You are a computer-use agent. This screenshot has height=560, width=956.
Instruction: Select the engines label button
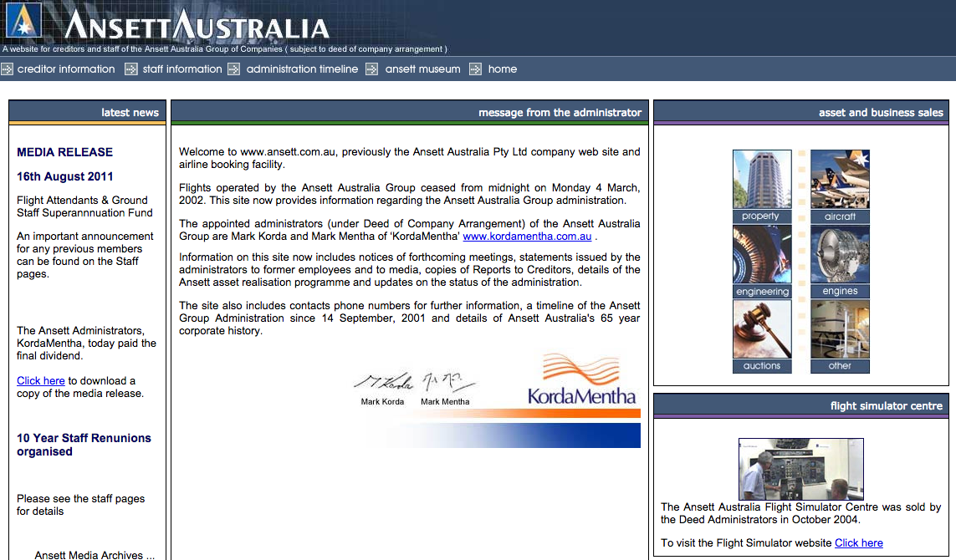[840, 291]
